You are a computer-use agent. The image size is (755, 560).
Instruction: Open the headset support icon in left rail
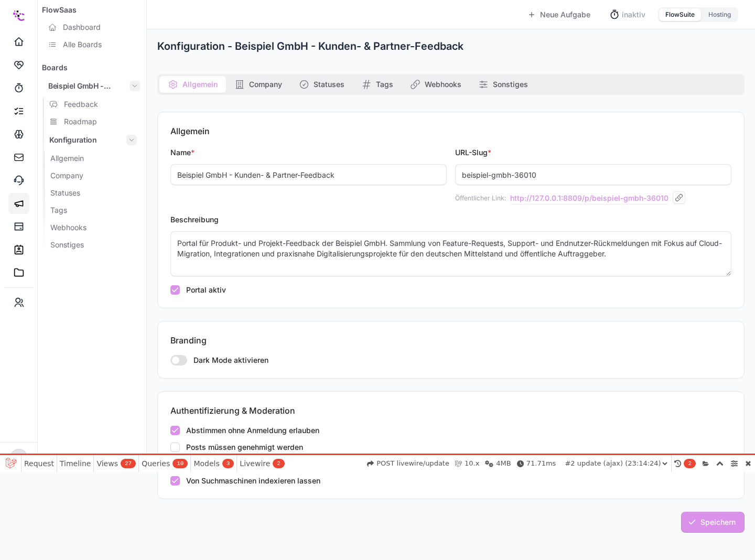[x=19, y=180]
